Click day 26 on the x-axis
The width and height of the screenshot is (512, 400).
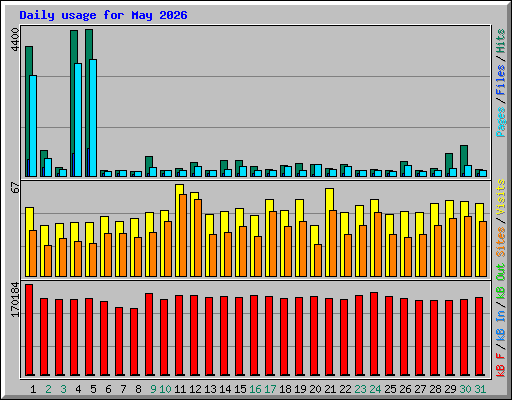(x=405, y=389)
